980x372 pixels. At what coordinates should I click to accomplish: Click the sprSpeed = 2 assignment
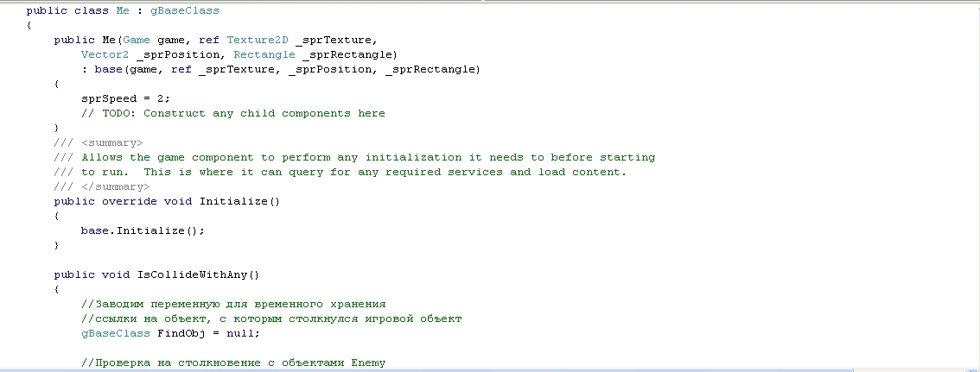tap(126, 98)
